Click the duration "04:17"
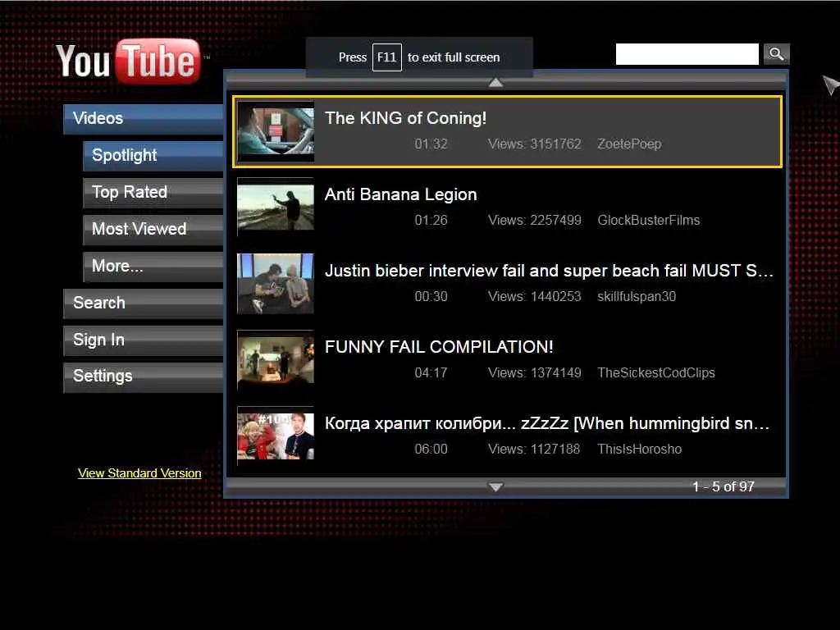 (x=431, y=373)
